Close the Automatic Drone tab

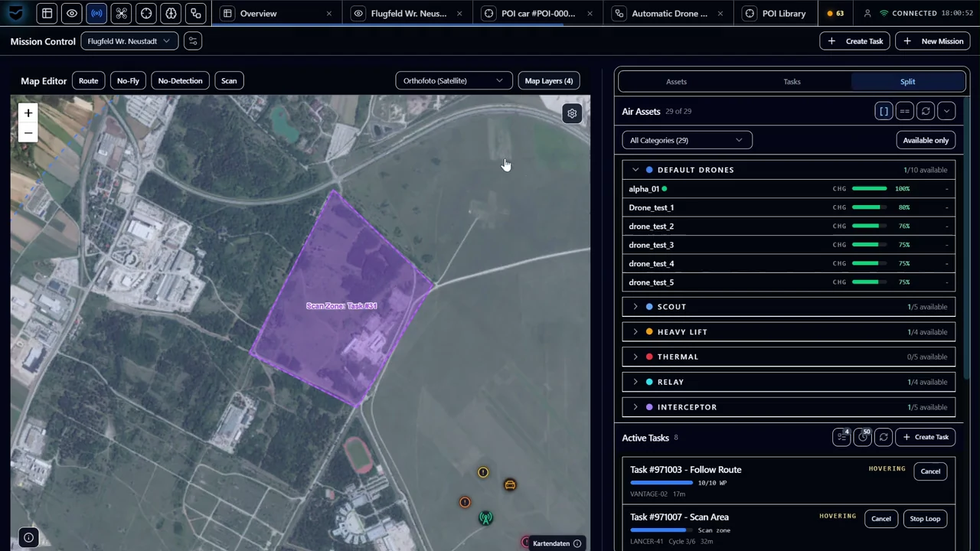[x=720, y=13]
